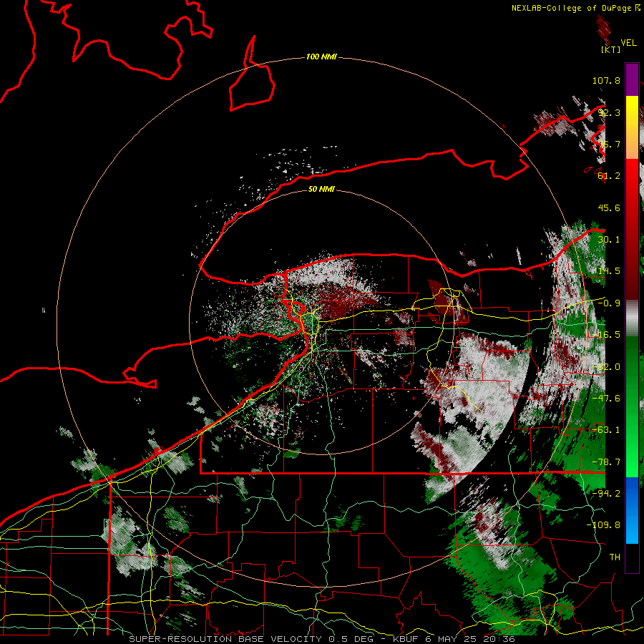Click the 92.3 velocity scale value
644x644 pixels.
point(609,112)
